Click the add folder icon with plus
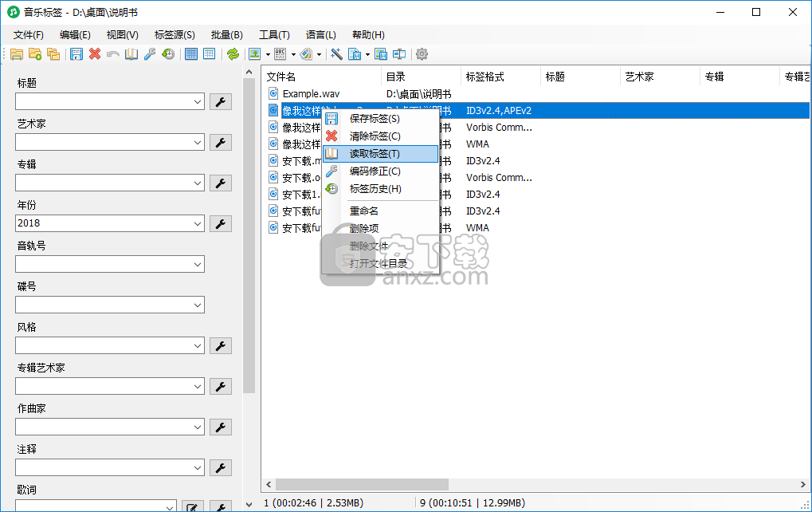Image resolution: width=812 pixels, height=512 pixels. tap(35, 54)
